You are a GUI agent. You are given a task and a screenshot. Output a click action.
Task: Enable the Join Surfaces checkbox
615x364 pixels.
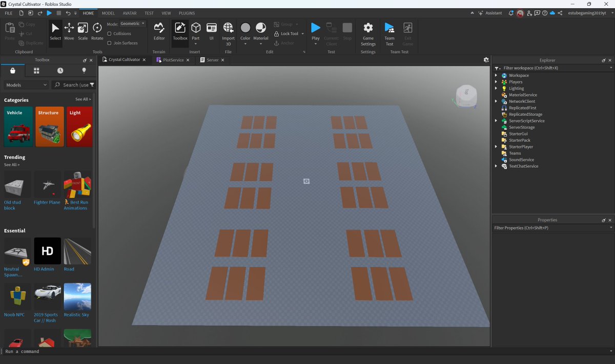(x=109, y=43)
